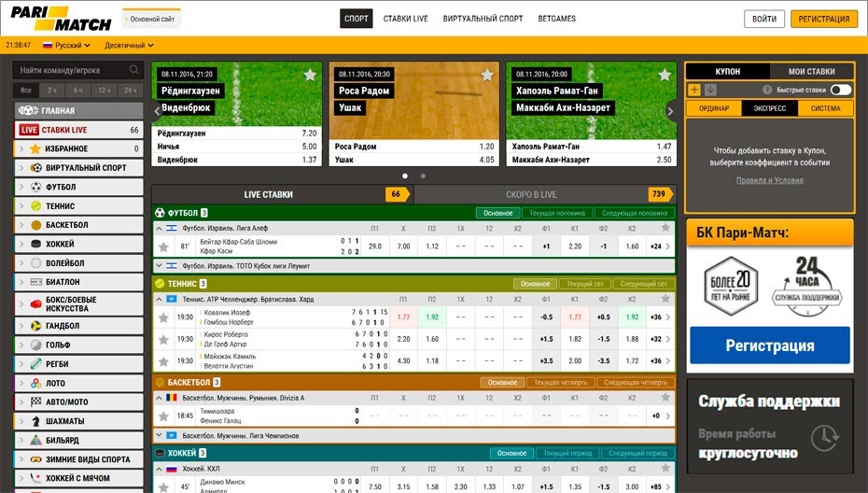Star the Ковалик Иозеф tennis match

point(163,317)
